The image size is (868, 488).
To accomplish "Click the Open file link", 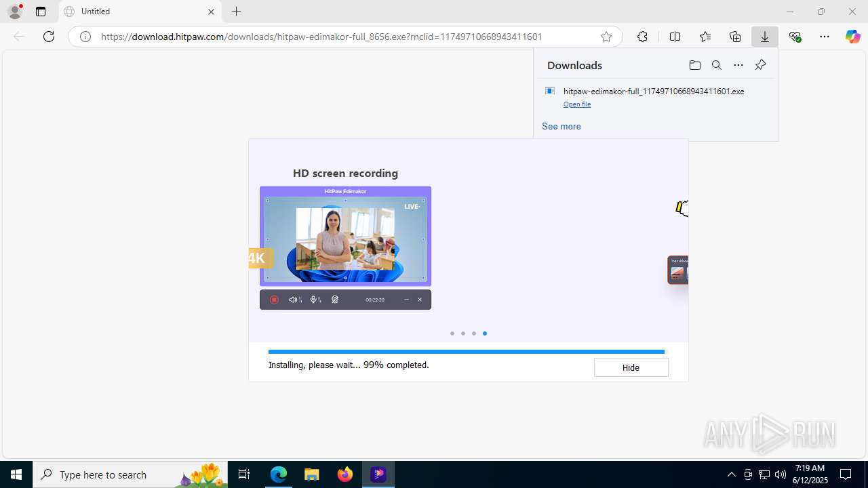I will pos(577,104).
